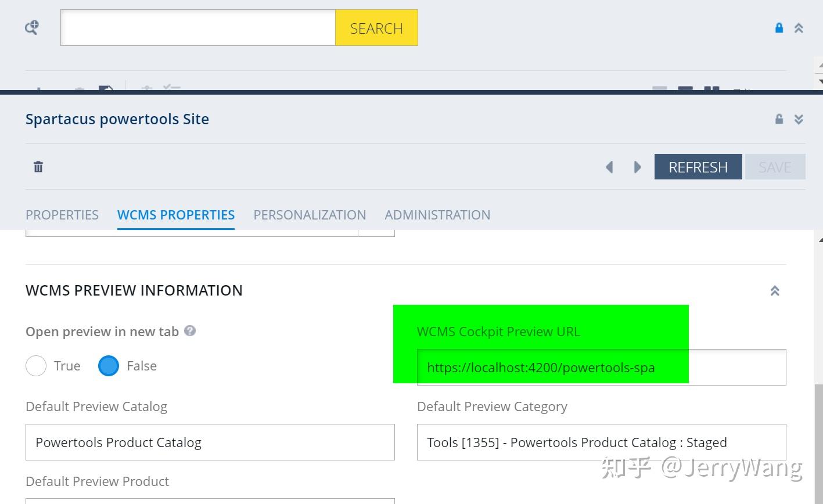Toggle the lock beside Spartacus powertools Site
This screenshot has width=823, height=504.
[779, 118]
